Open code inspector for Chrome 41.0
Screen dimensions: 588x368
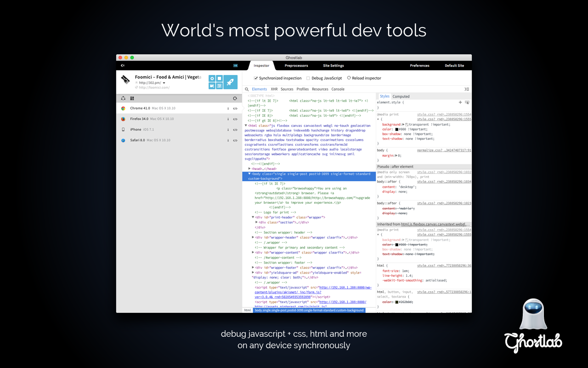[x=235, y=109]
